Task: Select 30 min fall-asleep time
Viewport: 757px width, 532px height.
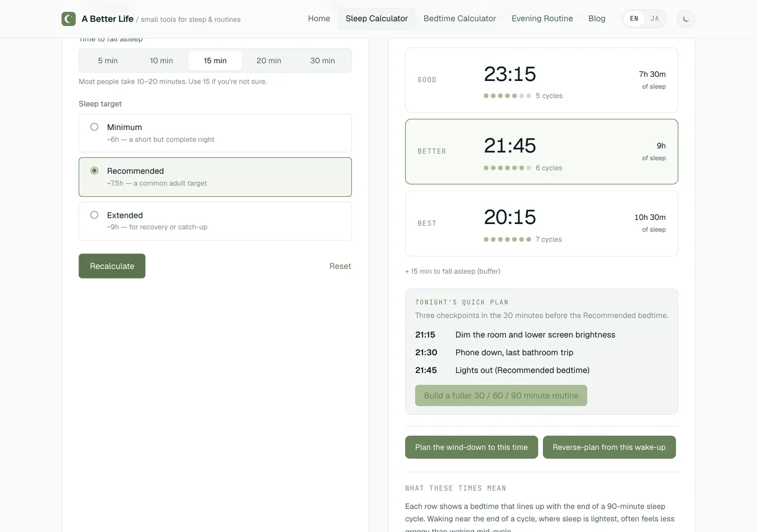Action: 322,60
